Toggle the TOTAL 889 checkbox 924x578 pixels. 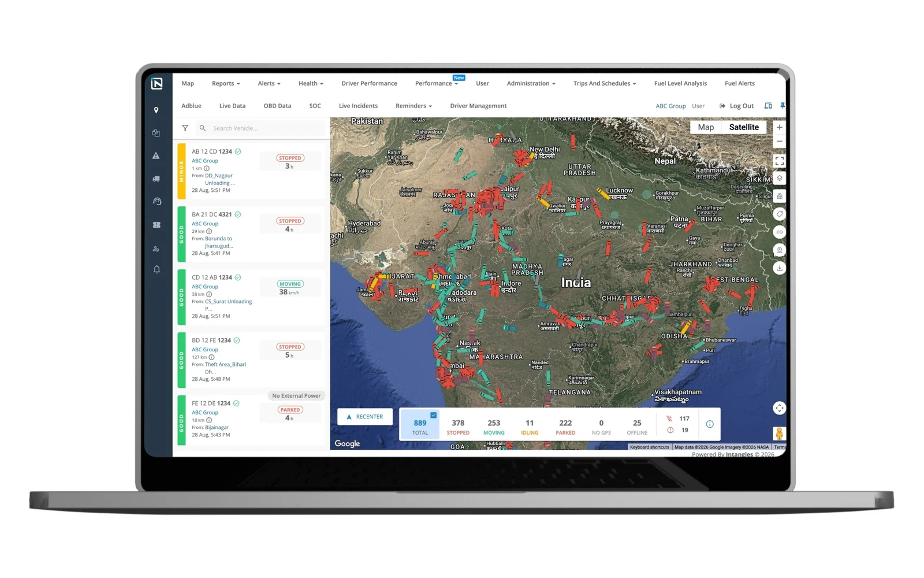[x=433, y=415]
